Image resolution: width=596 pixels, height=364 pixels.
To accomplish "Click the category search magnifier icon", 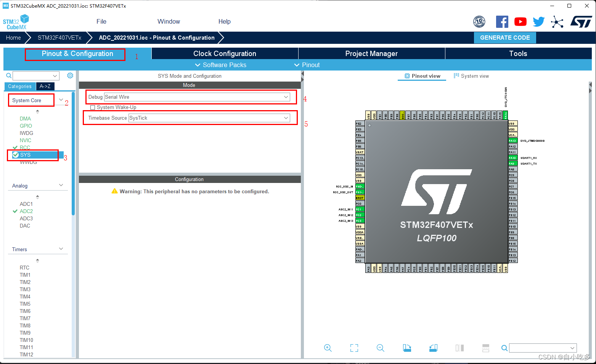I will [x=8, y=75].
